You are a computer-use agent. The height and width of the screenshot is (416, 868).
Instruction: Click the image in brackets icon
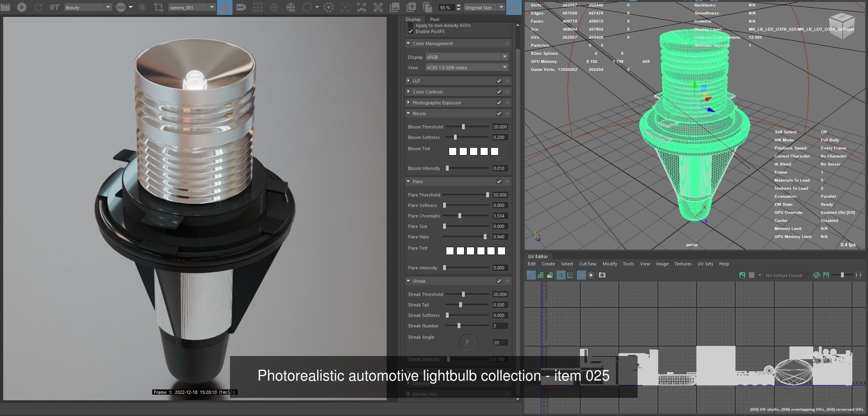362,7
